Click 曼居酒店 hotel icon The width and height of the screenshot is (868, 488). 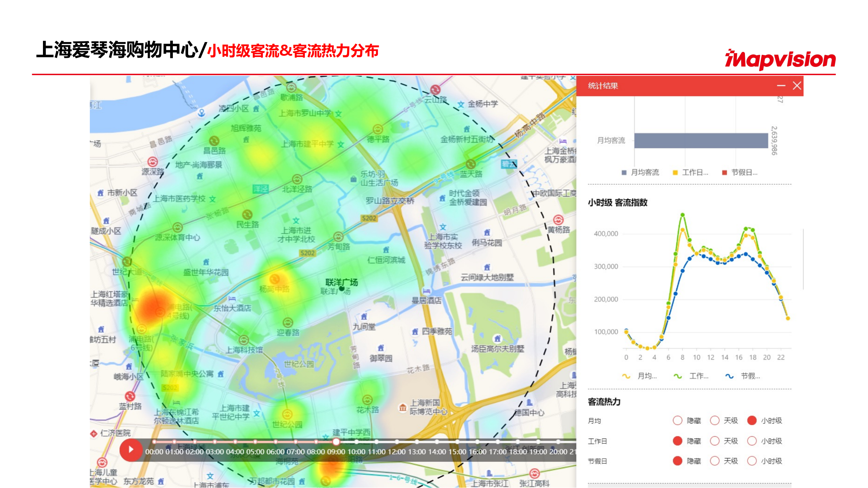pyautogui.click(x=427, y=291)
